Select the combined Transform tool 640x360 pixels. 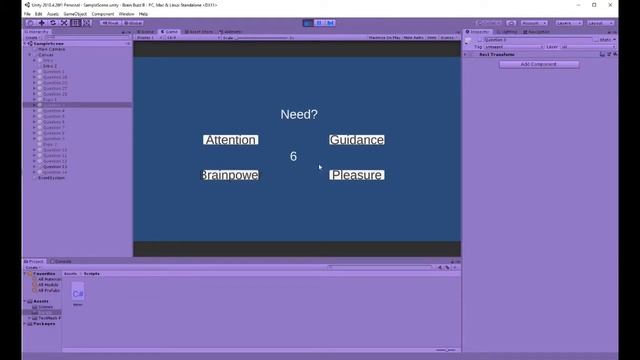(87, 23)
